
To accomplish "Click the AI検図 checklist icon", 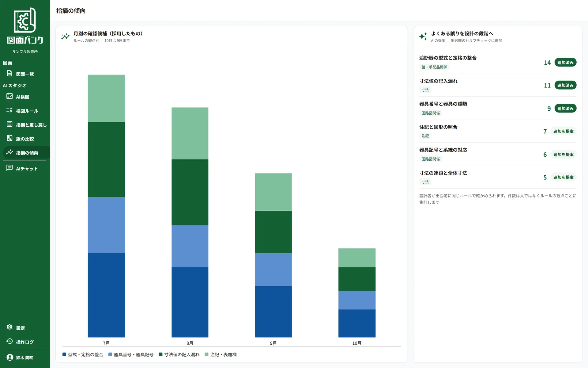I will pyautogui.click(x=9, y=96).
